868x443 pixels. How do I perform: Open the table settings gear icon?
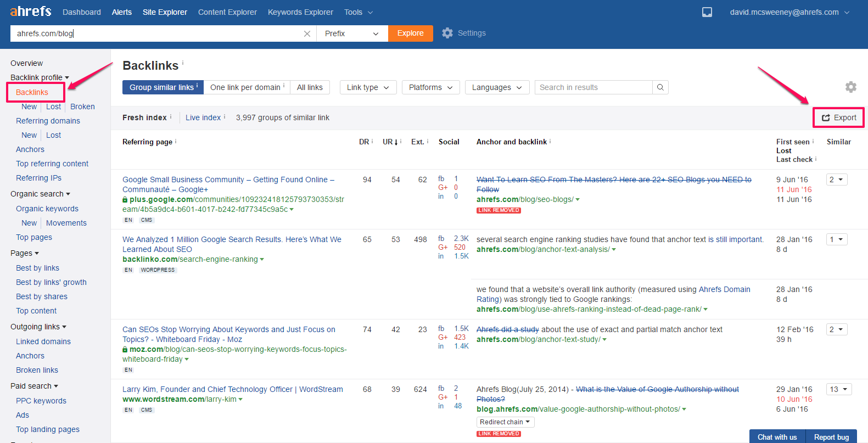pyautogui.click(x=850, y=87)
